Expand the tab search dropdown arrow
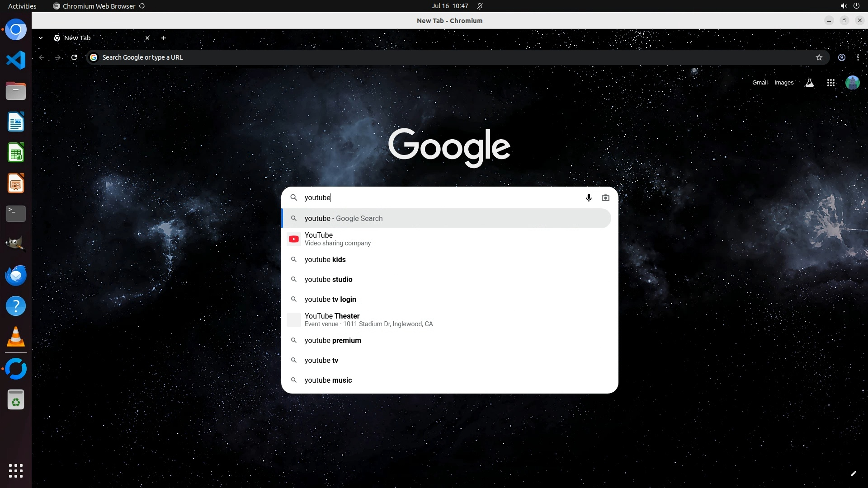Screen dimensions: 868x488 tap(41, 38)
